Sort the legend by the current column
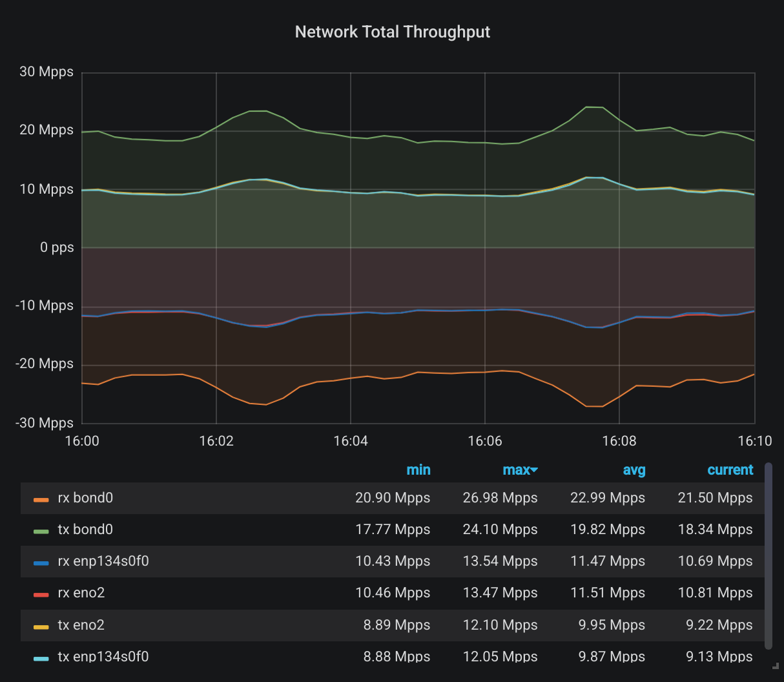This screenshot has width=784, height=682. [730, 470]
